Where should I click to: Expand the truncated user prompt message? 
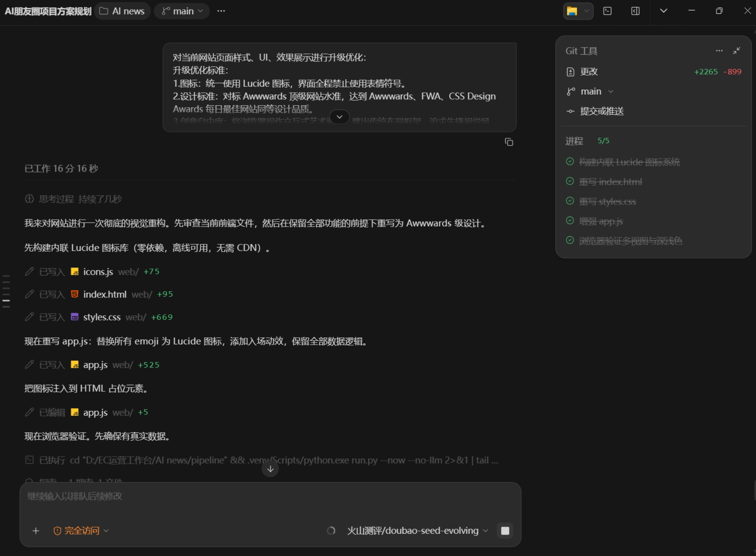click(340, 117)
